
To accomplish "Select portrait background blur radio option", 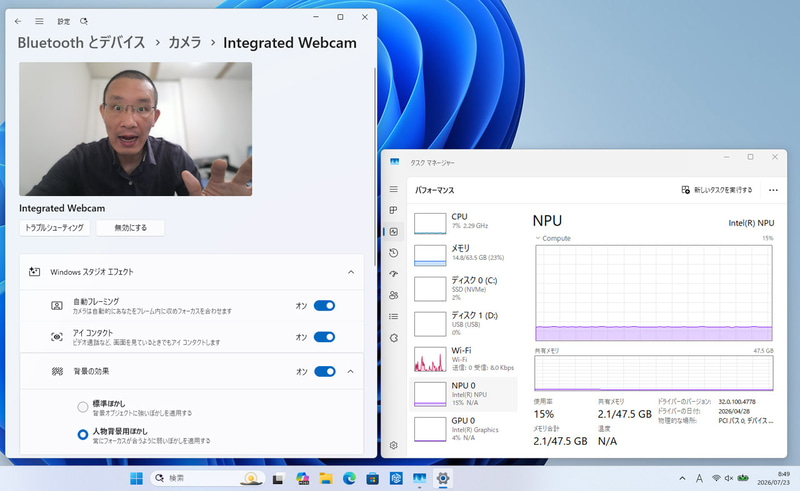I will click(83, 434).
